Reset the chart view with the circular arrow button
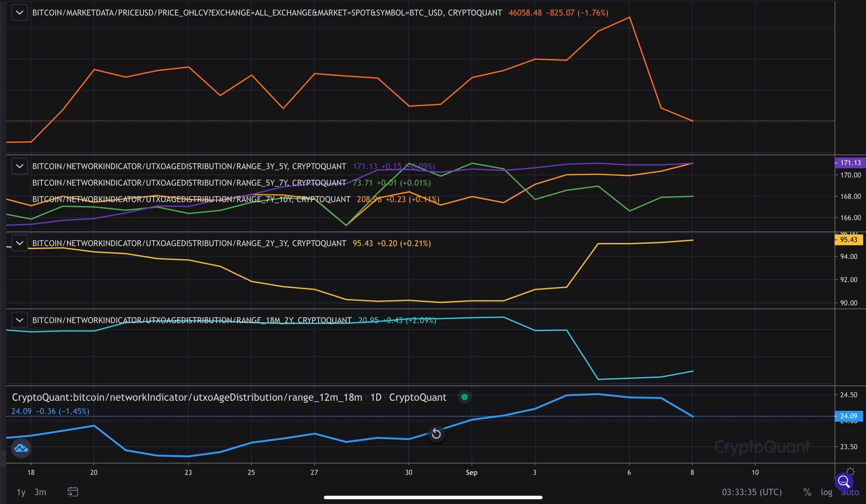The width and height of the screenshot is (866, 504). pyautogui.click(x=436, y=434)
